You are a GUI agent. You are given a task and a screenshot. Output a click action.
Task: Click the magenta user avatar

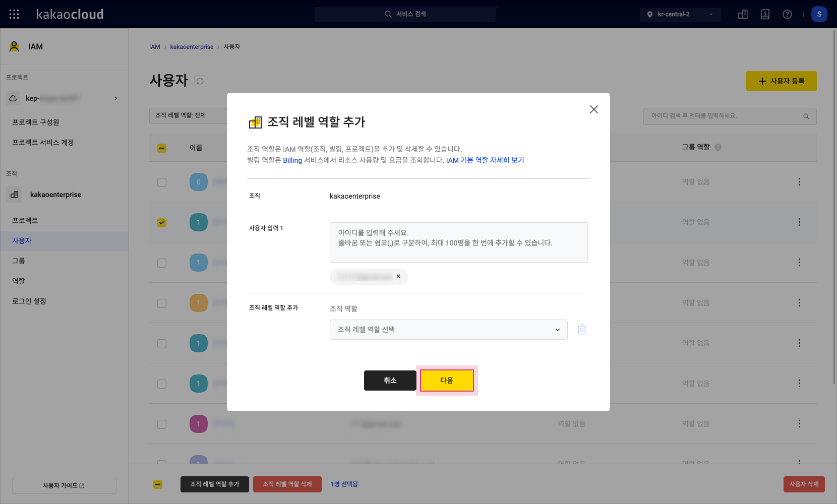pos(199,424)
